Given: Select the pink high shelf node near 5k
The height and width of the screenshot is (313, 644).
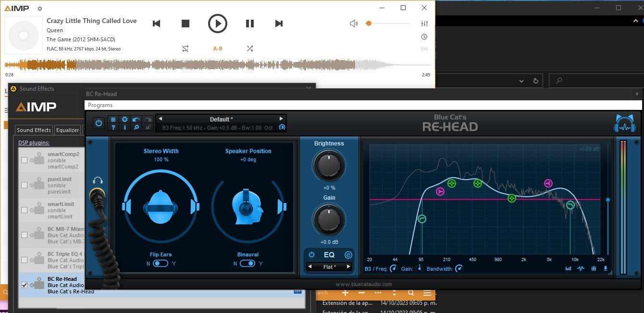Looking at the screenshot, I should click(548, 183).
